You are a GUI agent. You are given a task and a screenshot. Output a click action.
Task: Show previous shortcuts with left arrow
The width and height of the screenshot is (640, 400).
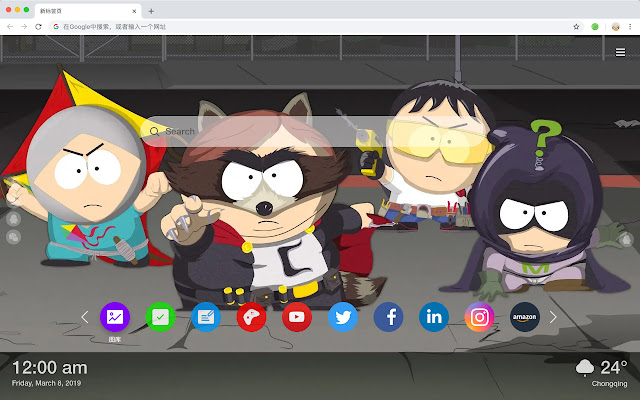[x=84, y=317]
